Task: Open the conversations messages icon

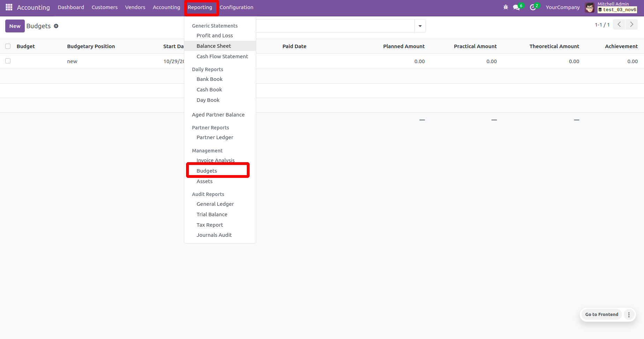Action: click(516, 7)
